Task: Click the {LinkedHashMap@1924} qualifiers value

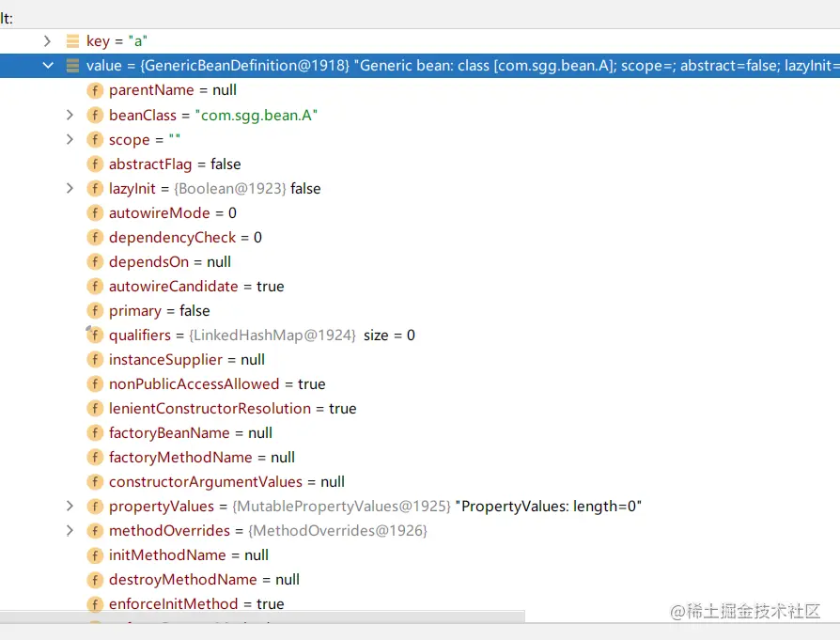Action: point(272,335)
